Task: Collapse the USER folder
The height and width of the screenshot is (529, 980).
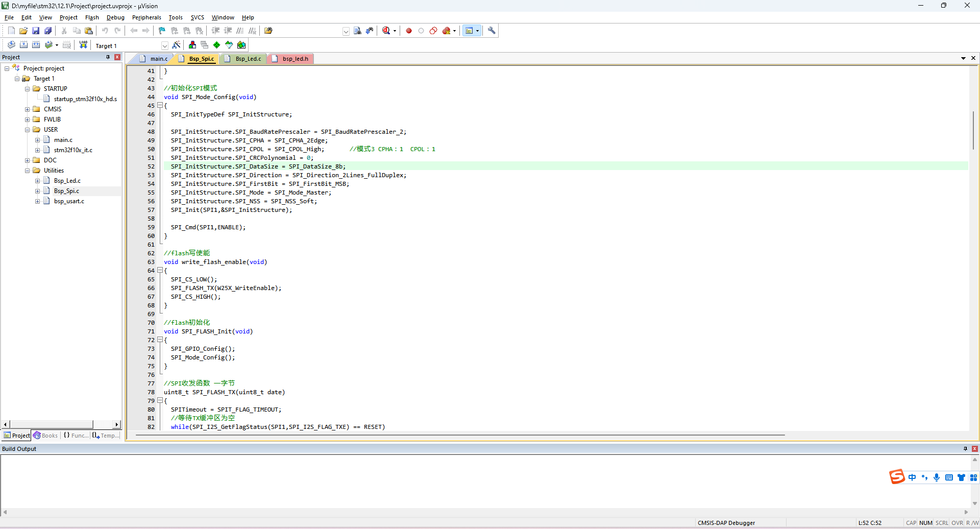Action: pyautogui.click(x=28, y=130)
